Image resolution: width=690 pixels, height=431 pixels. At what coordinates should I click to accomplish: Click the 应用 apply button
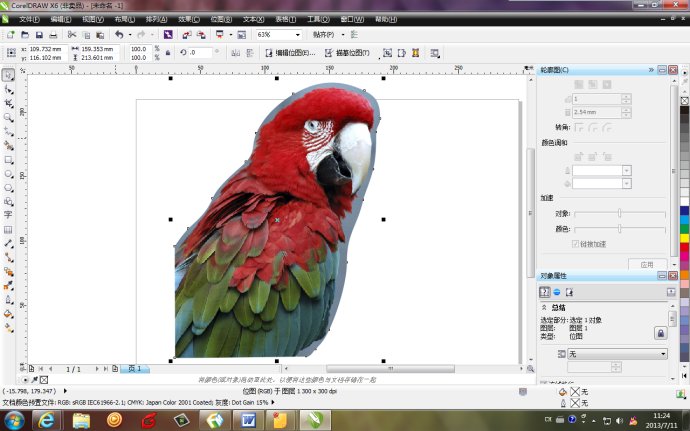click(646, 265)
